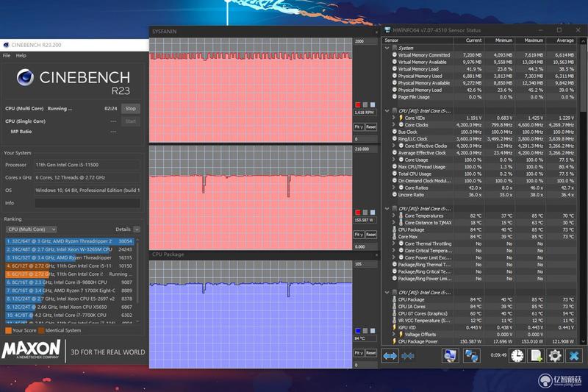Click Cinebench title bar app icon

(x=6, y=45)
